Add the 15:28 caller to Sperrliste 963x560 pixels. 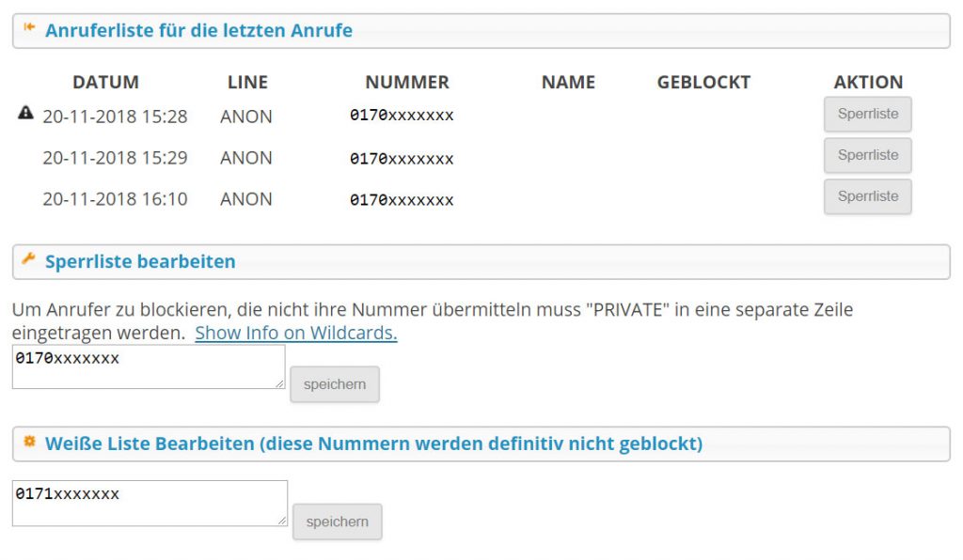[x=867, y=114]
